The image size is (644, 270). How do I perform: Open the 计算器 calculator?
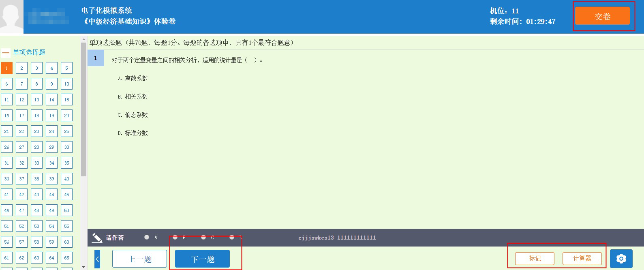[582, 258]
